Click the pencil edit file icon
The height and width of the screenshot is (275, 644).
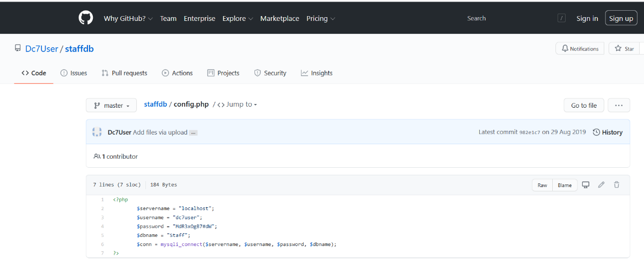click(x=601, y=185)
